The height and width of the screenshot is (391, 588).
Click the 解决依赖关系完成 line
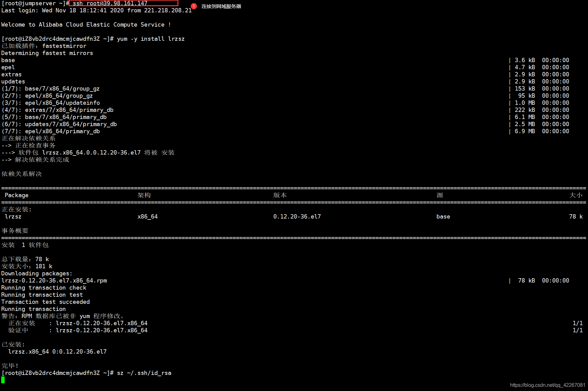point(35,159)
